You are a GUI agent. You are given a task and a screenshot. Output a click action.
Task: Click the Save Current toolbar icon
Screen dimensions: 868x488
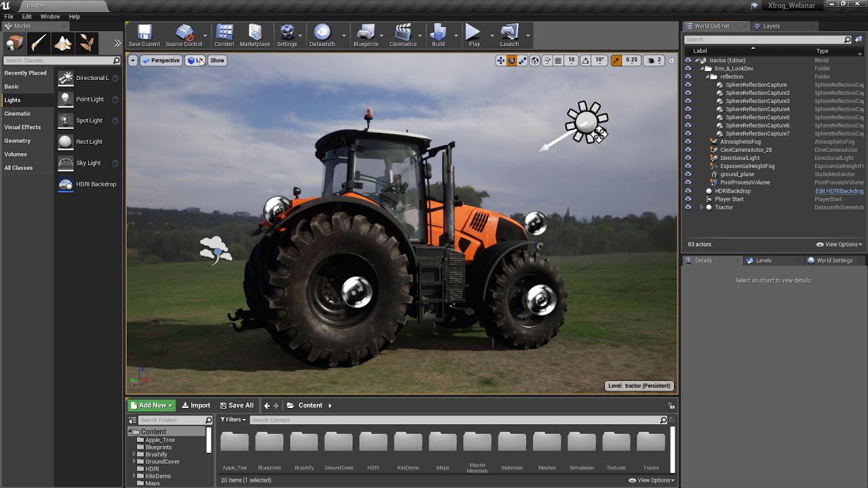[x=144, y=32]
